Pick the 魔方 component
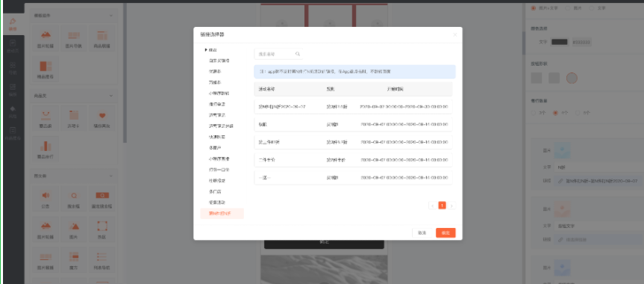 point(74,260)
